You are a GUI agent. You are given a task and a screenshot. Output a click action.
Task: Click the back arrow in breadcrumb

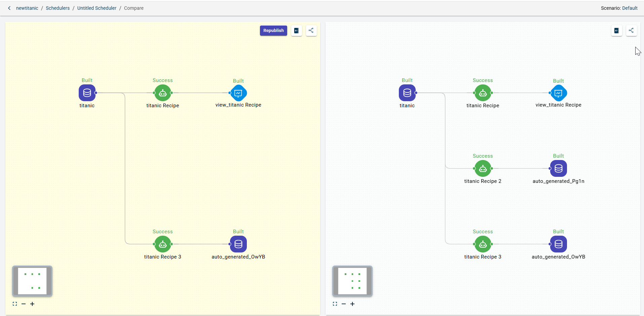(9, 8)
